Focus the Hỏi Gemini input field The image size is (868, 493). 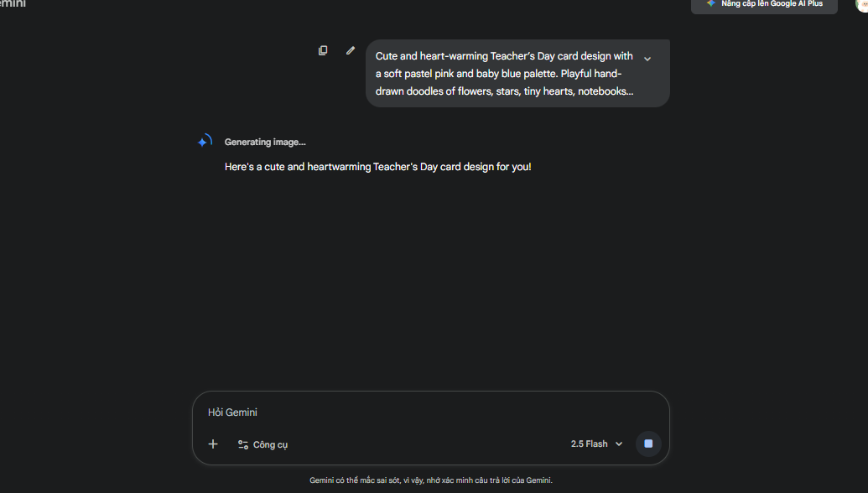[419, 413]
